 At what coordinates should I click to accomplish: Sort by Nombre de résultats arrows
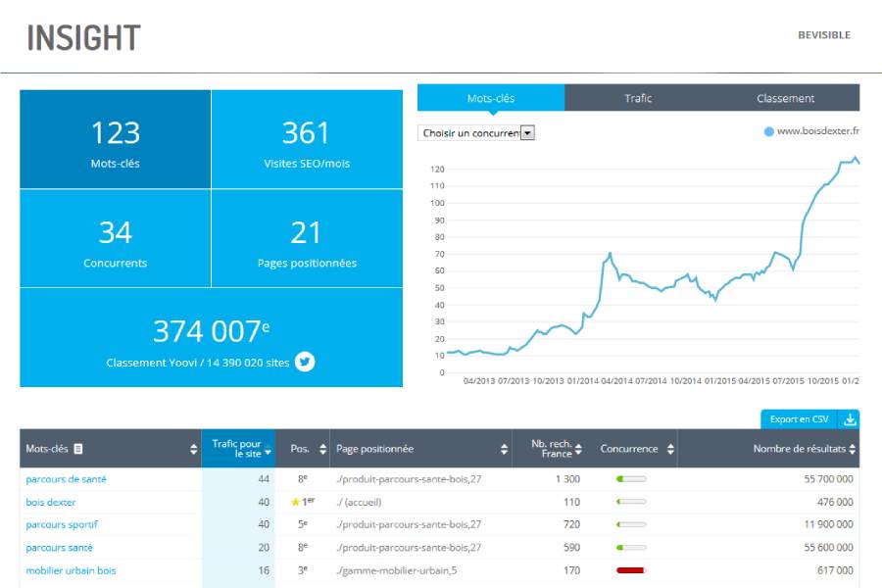(x=853, y=449)
